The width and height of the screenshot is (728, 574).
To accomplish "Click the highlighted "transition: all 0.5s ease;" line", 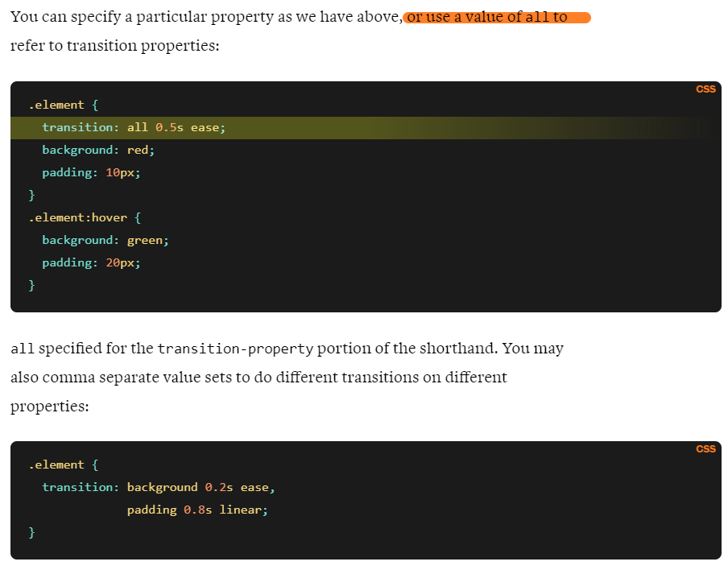I will 134,127.
